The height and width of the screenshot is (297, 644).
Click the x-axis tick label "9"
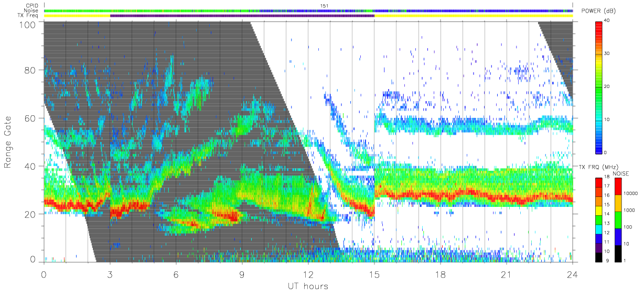[x=242, y=274]
